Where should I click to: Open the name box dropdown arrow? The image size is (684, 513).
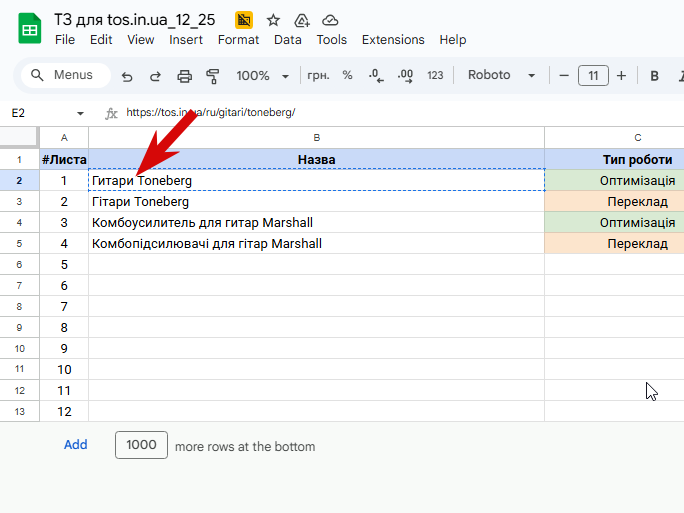click(80, 113)
